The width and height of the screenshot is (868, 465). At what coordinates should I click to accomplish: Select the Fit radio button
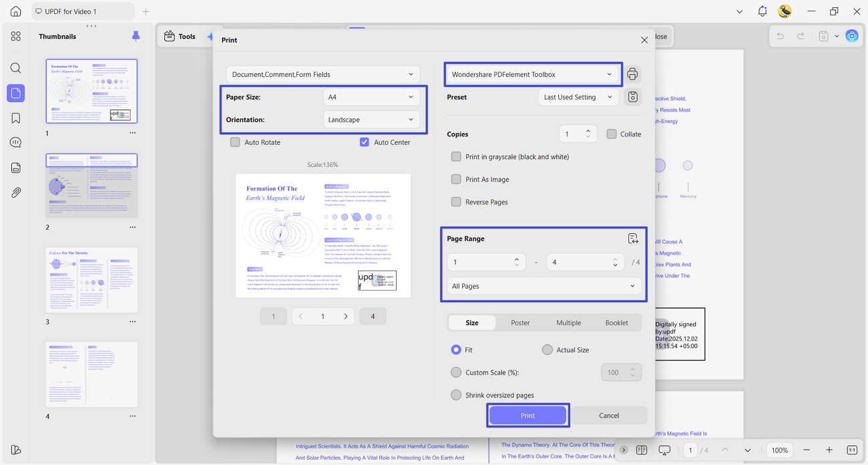point(456,349)
